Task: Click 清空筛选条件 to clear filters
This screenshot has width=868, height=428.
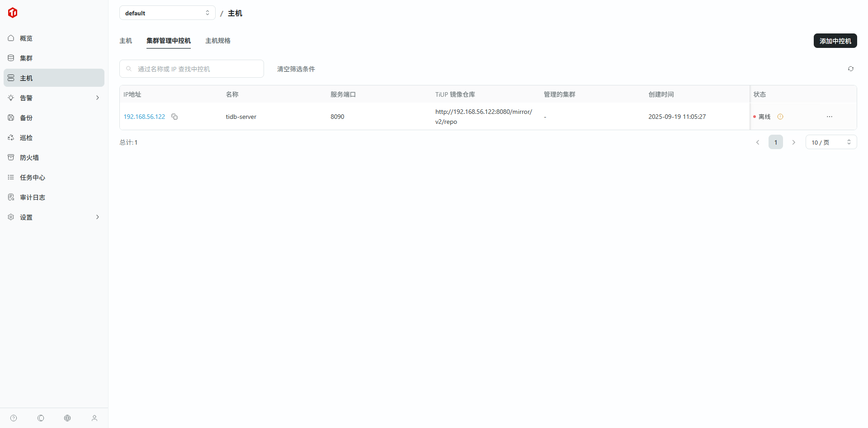Action: (x=296, y=69)
